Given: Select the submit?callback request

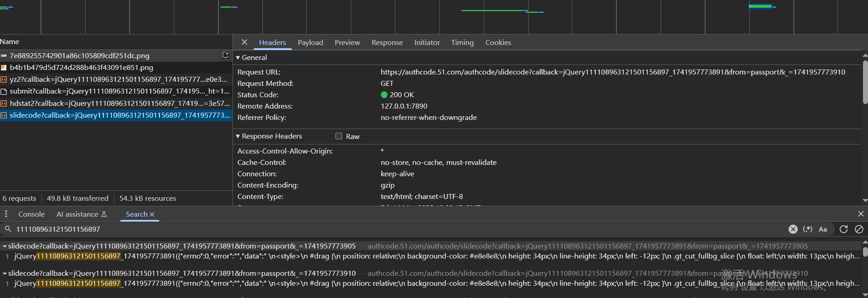Looking at the screenshot, I should (119, 91).
